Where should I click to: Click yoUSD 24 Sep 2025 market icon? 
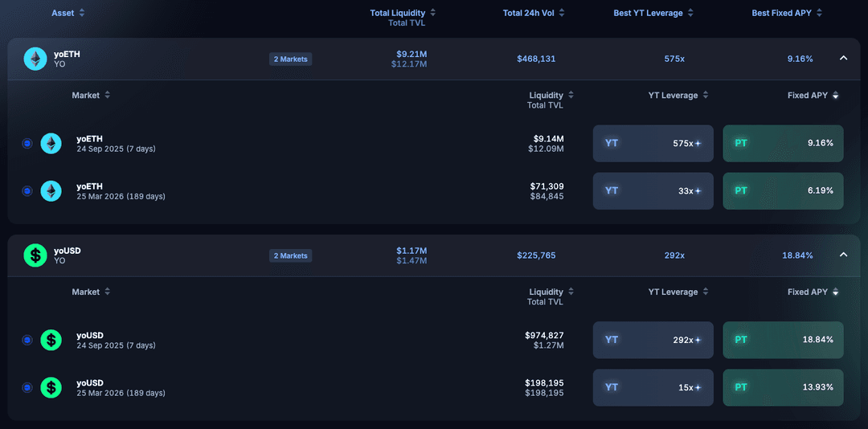pyautogui.click(x=51, y=341)
